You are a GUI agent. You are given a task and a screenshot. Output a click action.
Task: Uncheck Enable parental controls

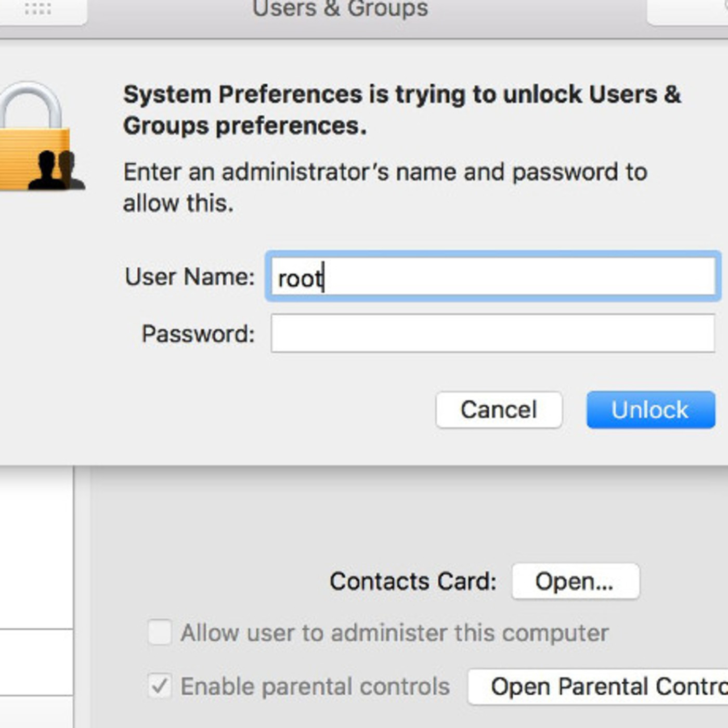click(x=160, y=686)
